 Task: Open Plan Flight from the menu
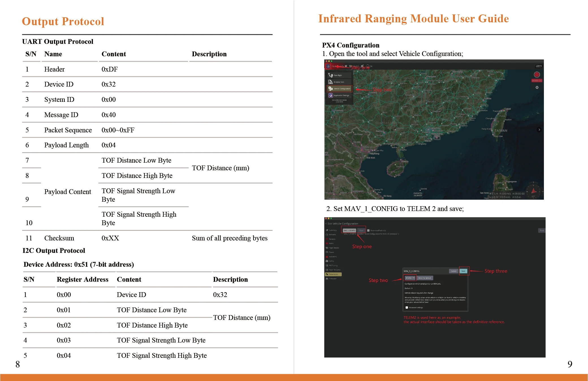click(339, 75)
